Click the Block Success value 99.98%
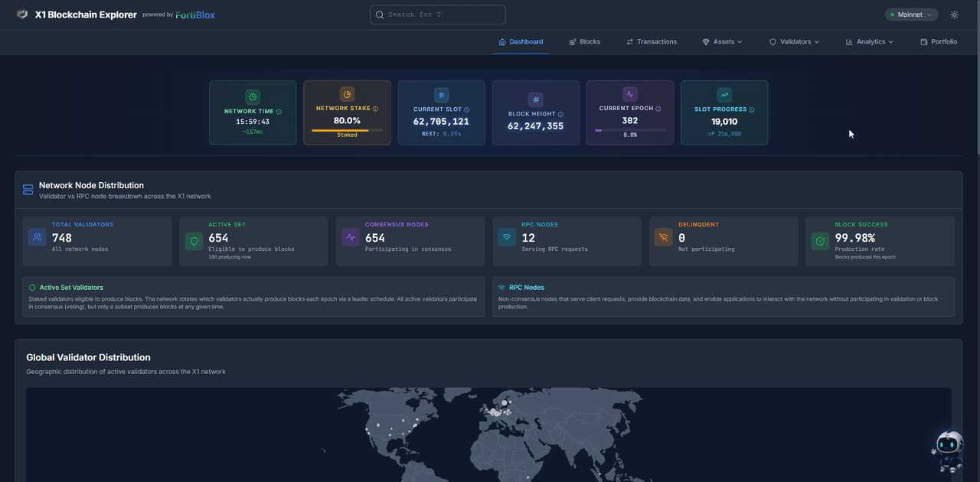 855,238
